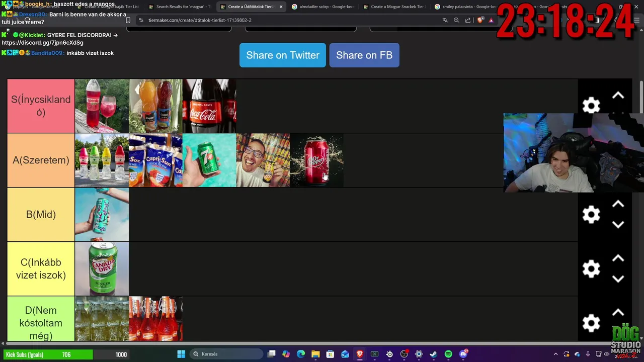
Task: Switch to 'smiley palacsinta - Google' tab
Action: tap(465, 7)
